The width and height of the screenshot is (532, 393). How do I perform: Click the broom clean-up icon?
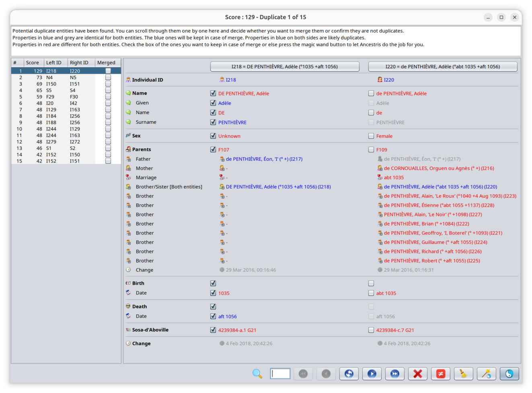(464, 374)
